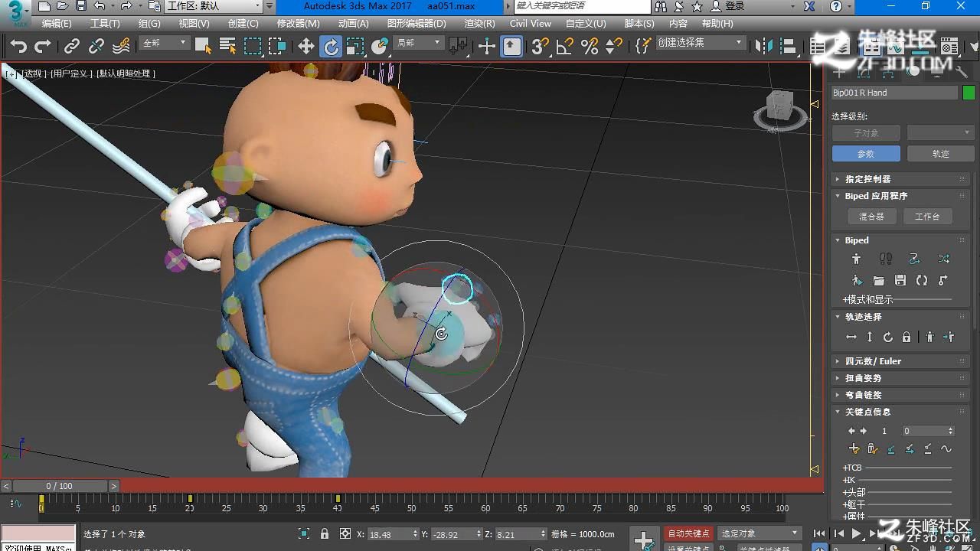The width and height of the screenshot is (980, 551).
Task: Open the Civil View menu
Action: 531,24
